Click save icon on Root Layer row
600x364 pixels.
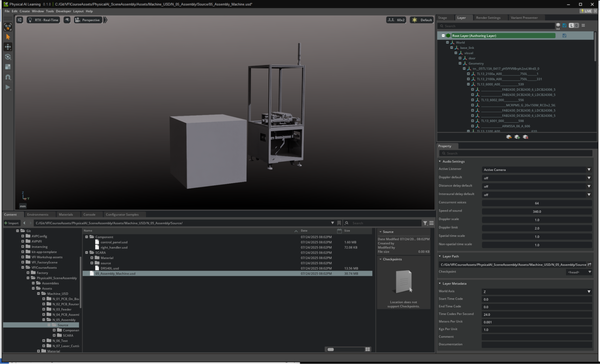pyautogui.click(x=564, y=36)
